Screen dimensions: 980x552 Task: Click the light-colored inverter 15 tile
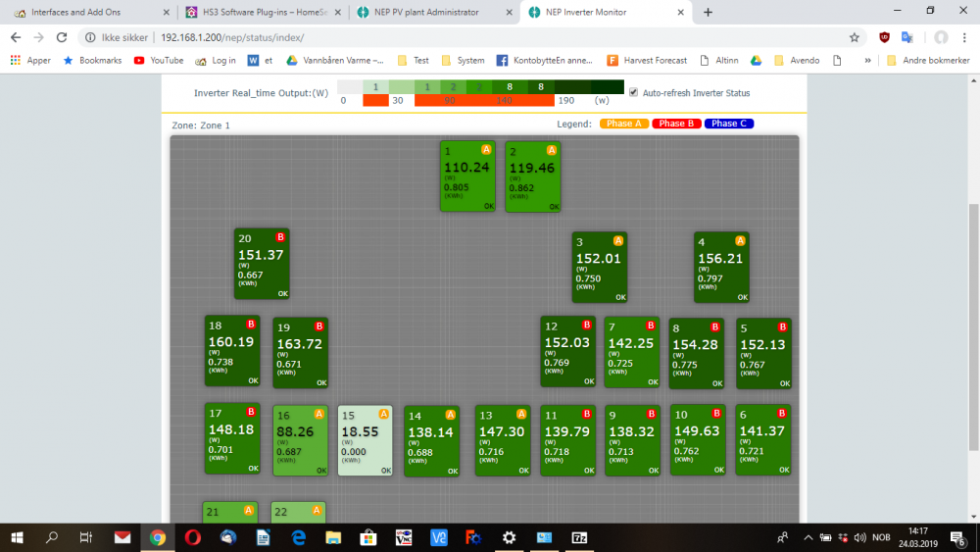pos(365,440)
